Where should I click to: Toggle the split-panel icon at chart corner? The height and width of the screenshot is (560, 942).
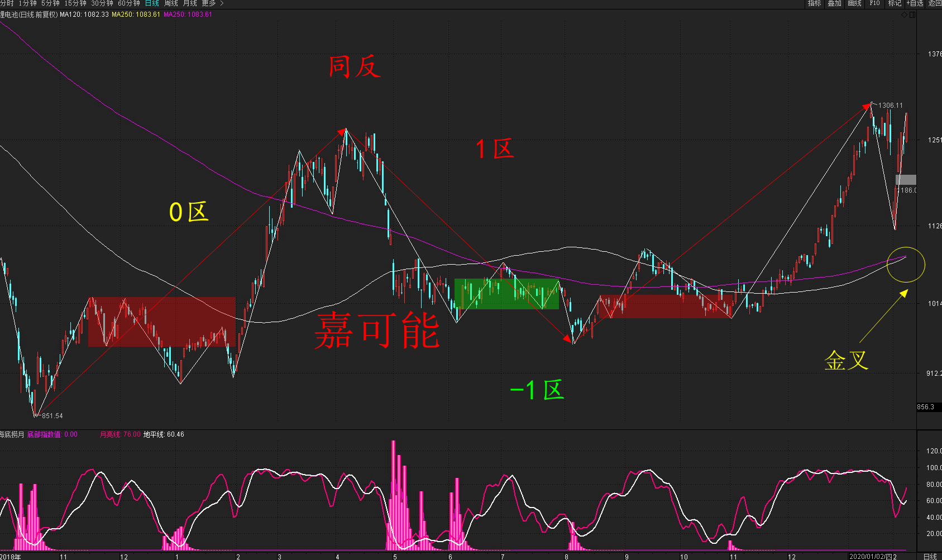(x=912, y=15)
